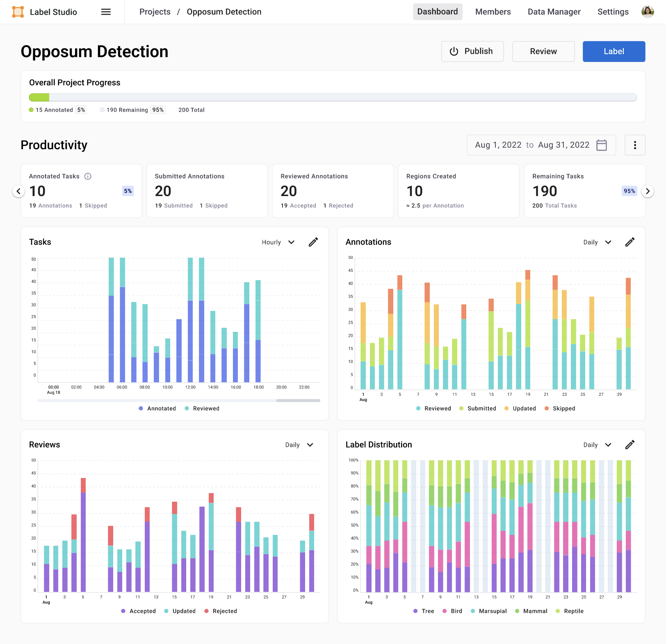Open the hamburger navigation menu
Viewport: 666px width, 644px height.
(x=106, y=12)
